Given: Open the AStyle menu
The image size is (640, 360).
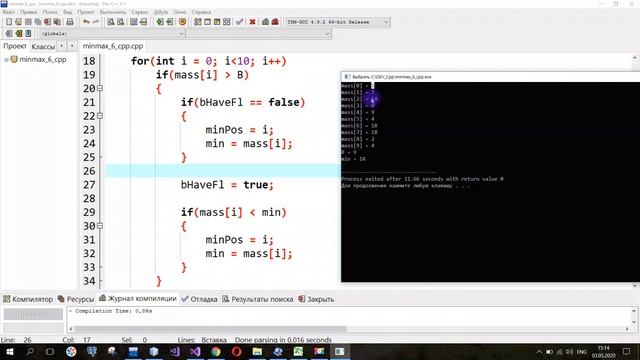Looking at the screenshot, I should pyautogui.click(x=161, y=12).
